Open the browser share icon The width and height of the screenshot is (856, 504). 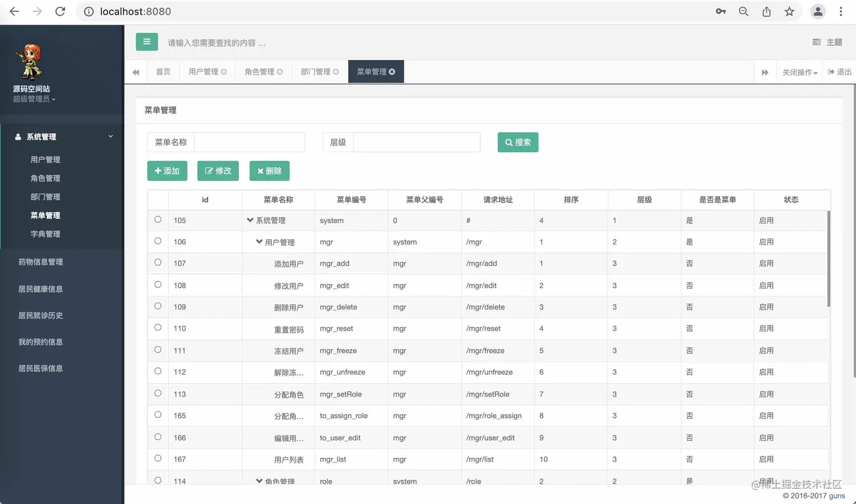(767, 11)
